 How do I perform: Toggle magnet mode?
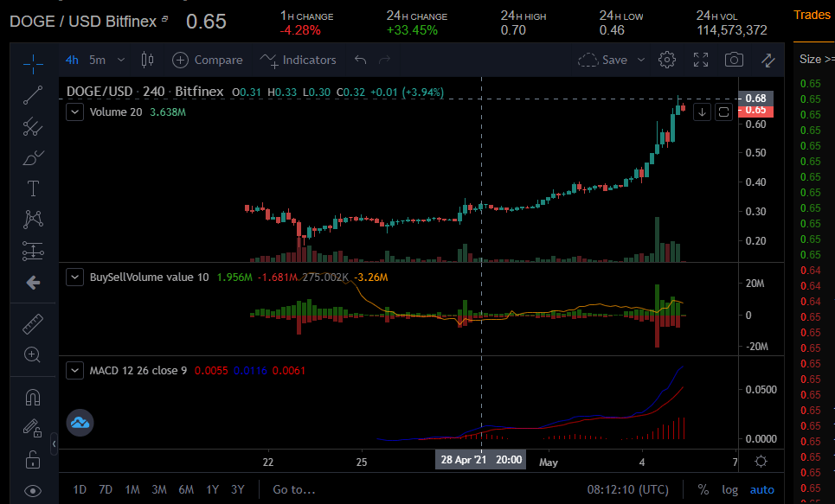[33, 397]
